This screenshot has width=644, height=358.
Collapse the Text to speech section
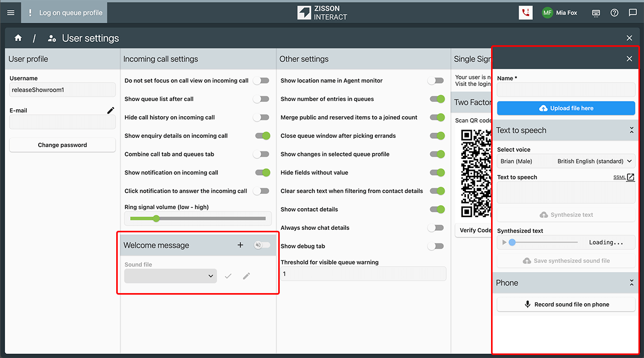(631, 130)
